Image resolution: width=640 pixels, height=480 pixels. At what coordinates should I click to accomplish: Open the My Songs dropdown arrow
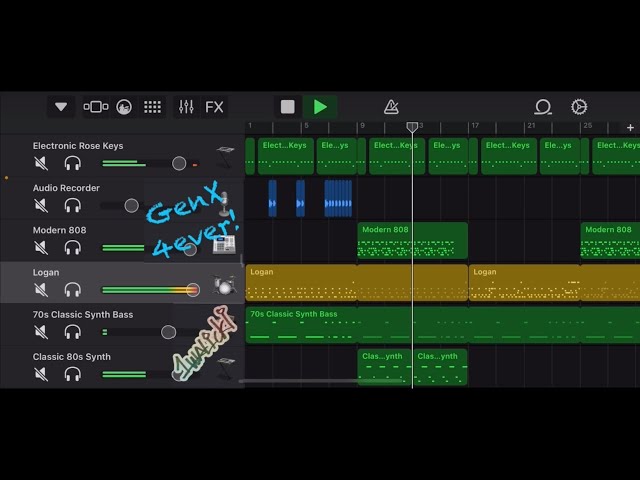tap(61, 107)
